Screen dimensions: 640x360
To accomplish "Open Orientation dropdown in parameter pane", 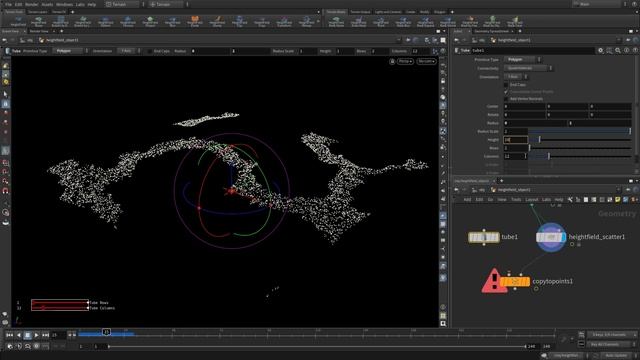I will pos(516,77).
